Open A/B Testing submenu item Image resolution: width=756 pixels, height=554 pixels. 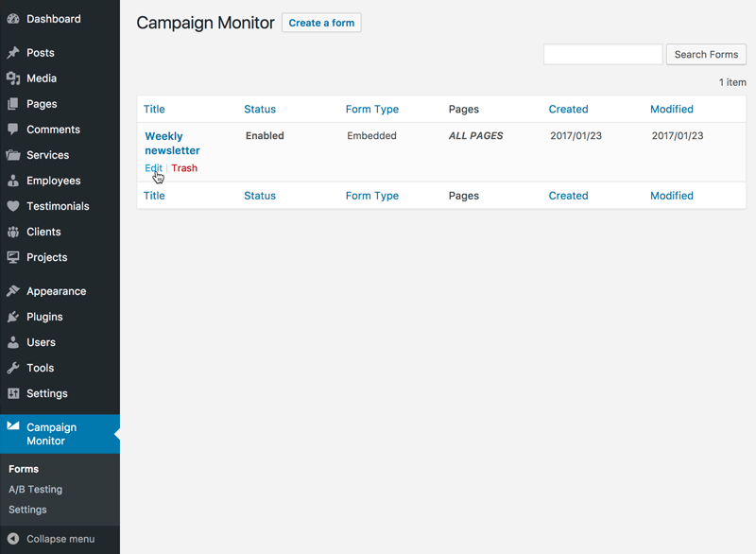35,489
